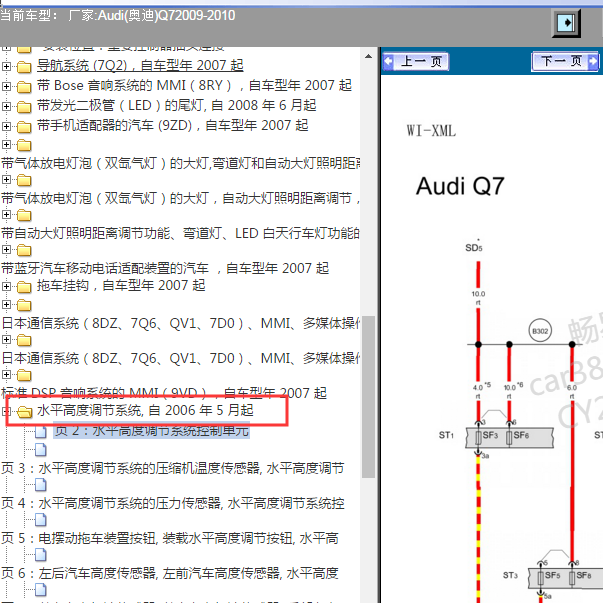Go to previous page with 上一页 button
The image size is (603, 603).
[x=416, y=61]
